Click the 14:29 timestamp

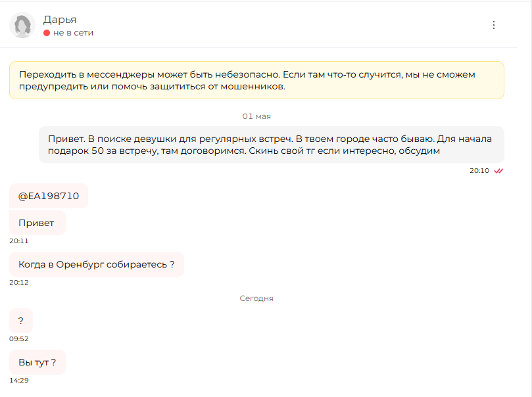click(19, 381)
